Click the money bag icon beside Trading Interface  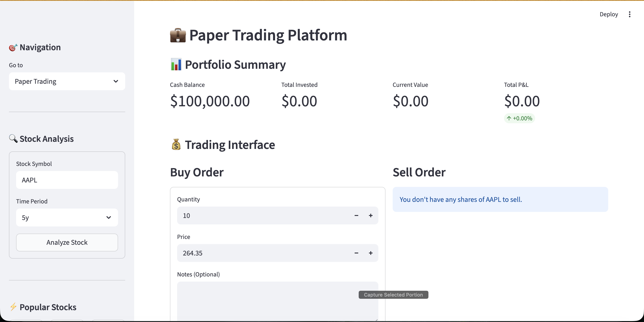[x=176, y=144]
